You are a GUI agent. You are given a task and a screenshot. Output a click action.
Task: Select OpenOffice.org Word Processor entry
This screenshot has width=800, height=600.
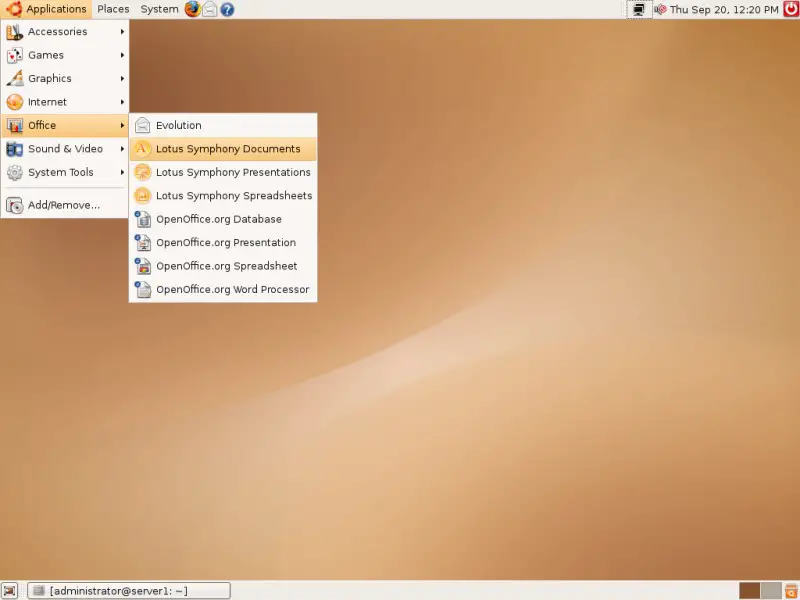223,290
